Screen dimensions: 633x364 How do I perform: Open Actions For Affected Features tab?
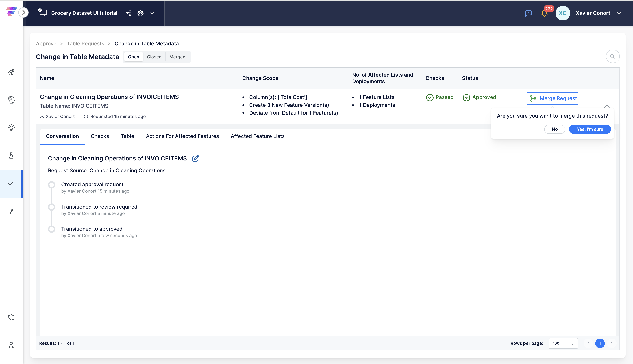click(x=182, y=136)
